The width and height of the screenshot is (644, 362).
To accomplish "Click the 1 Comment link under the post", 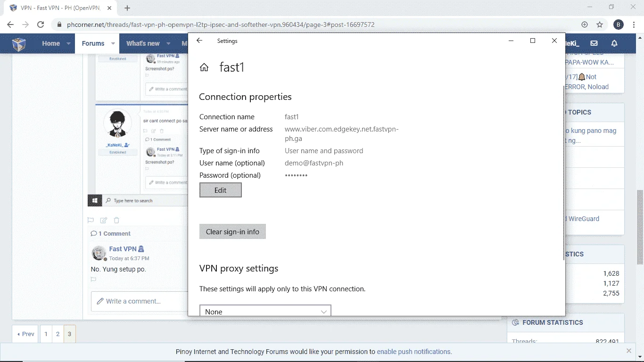I will 114,234.
